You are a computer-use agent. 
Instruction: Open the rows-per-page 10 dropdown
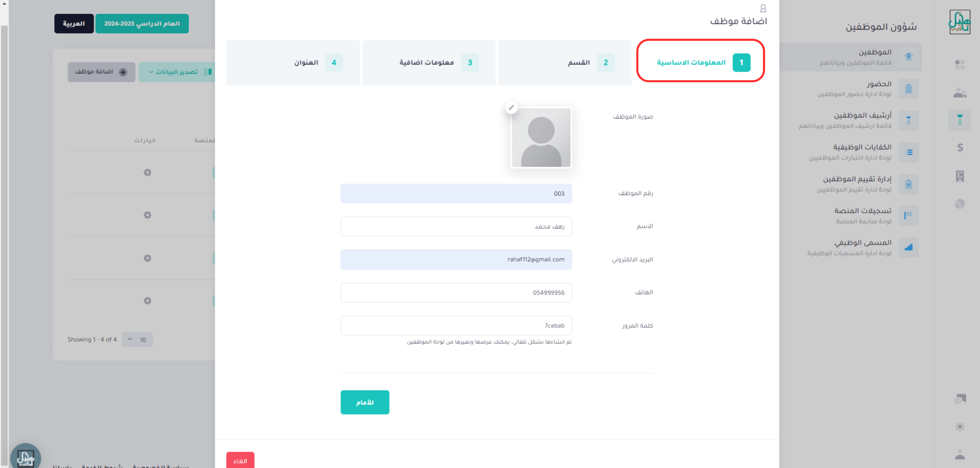137,340
